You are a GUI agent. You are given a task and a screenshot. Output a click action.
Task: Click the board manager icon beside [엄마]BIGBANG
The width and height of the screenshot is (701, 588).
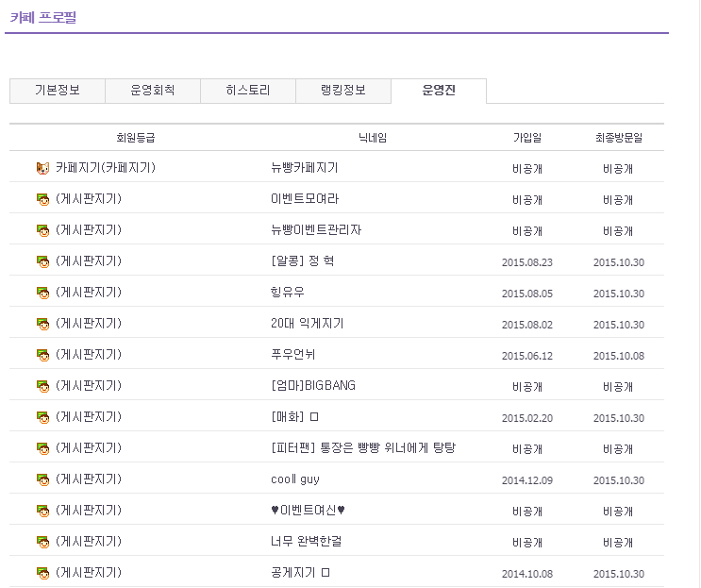[x=42, y=386]
